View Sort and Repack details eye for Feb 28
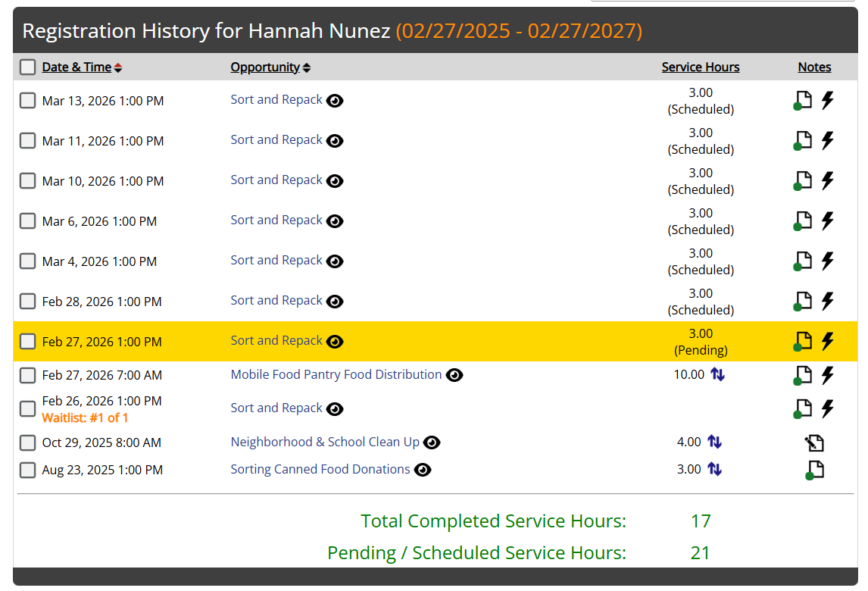 click(x=335, y=302)
